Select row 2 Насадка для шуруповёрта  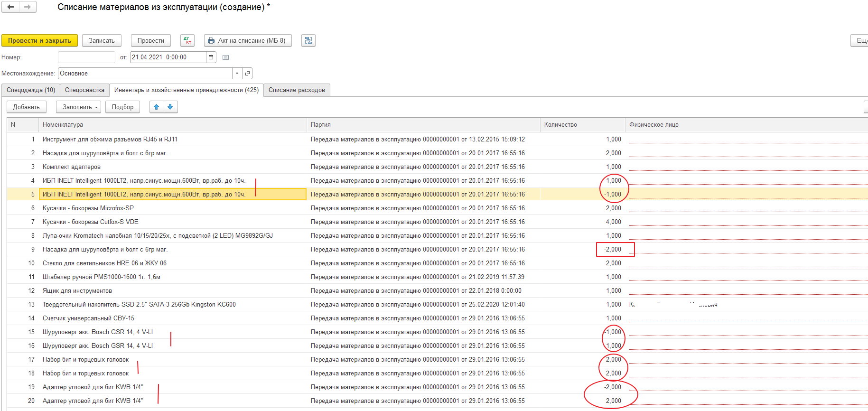click(x=438, y=153)
